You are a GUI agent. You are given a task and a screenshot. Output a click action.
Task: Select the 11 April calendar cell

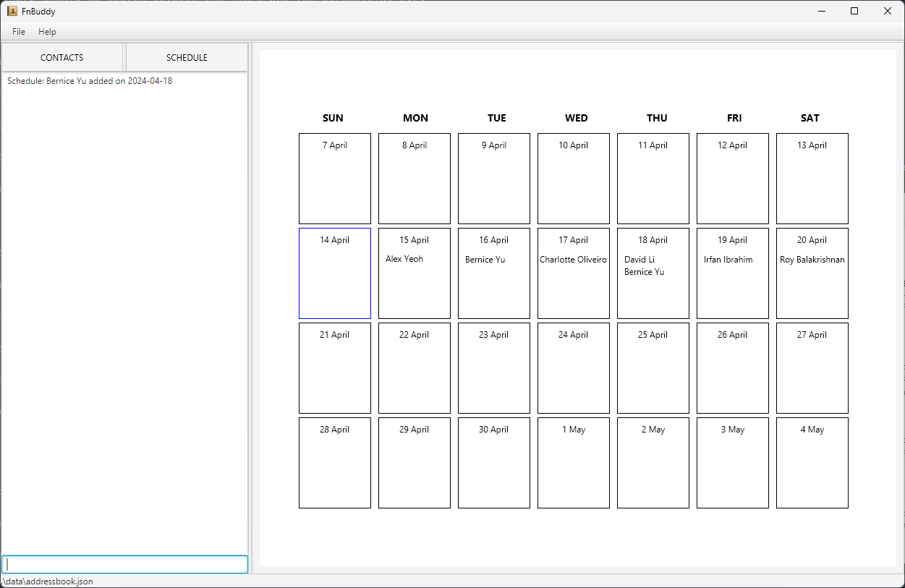click(x=653, y=179)
